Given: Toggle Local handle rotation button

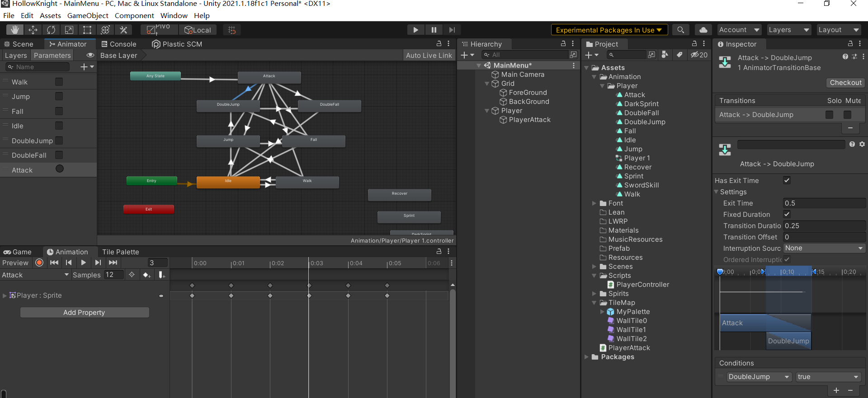Looking at the screenshot, I should 198,30.
